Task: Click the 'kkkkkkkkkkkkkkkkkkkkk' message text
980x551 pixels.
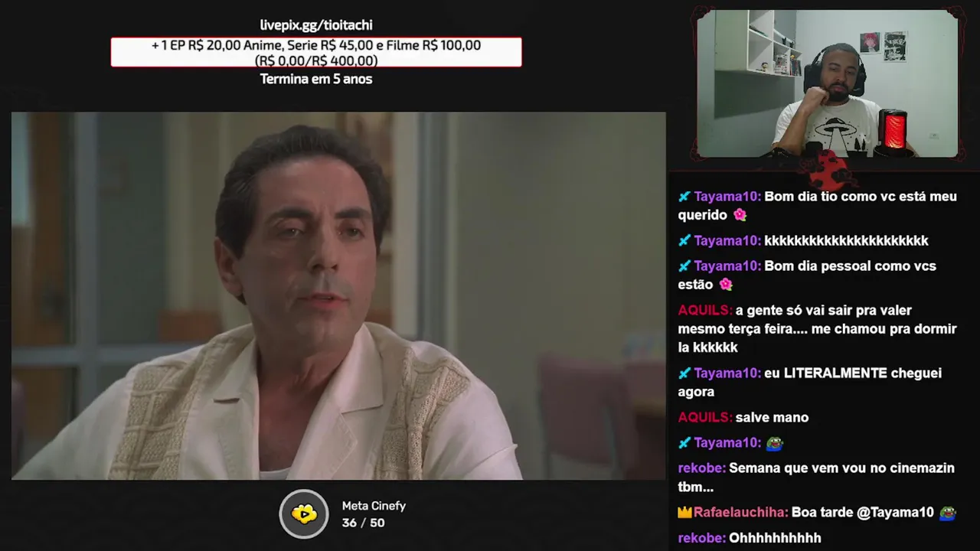Action: (846, 241)
